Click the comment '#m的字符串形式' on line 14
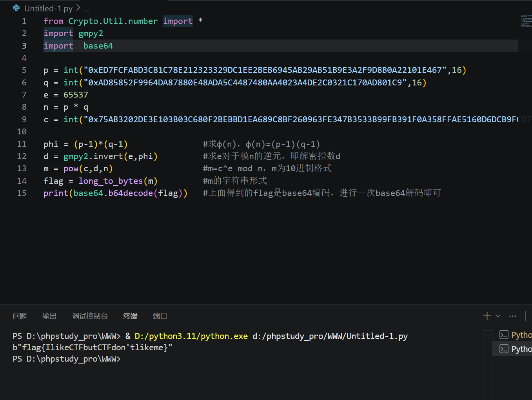The width and height of the screenshot is (532, 400). pyautogui.click(x=235, y=181)
